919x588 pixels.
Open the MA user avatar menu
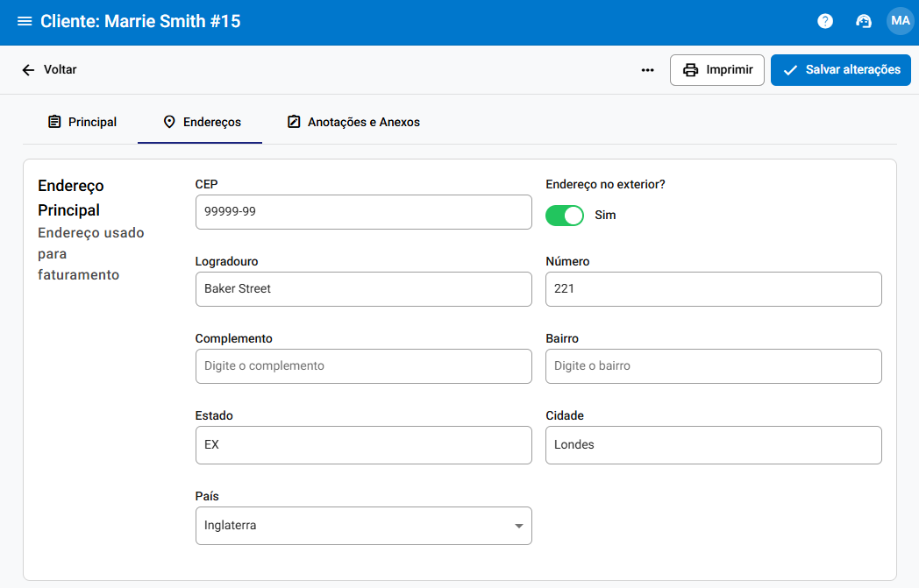tap(900, 21)
